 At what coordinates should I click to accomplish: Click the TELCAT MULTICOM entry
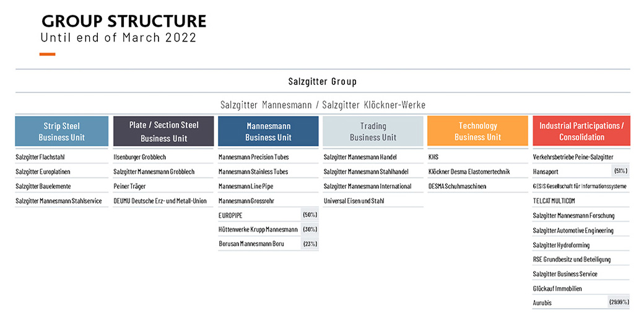[554, 201]
